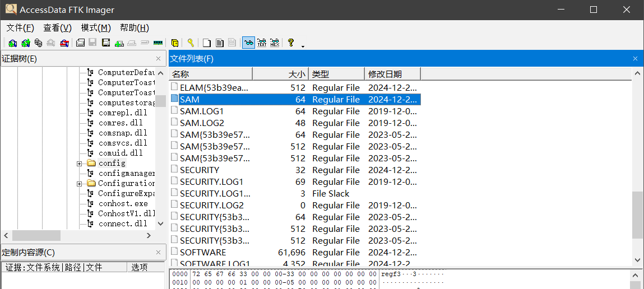Image resolution: width=644 pixels, height=289 pixels.
Task: Close the 证据树 panel
Action: [158, 59]
